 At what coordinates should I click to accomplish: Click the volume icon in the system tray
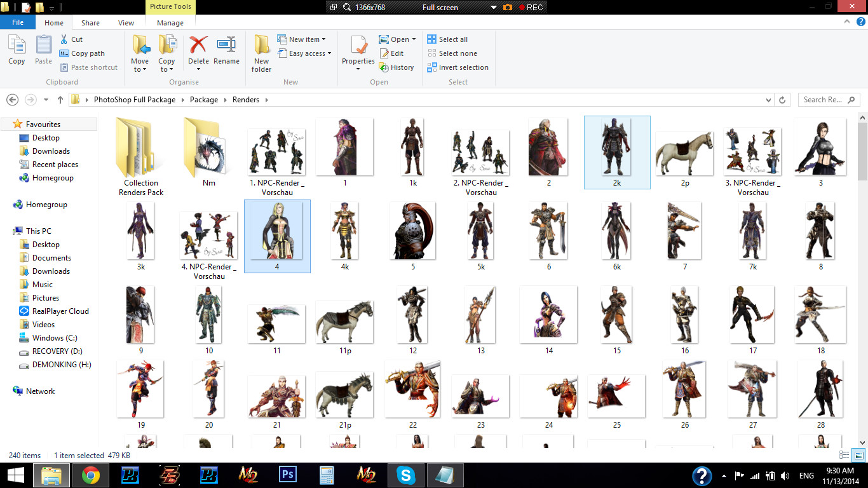tap(785, 475)
